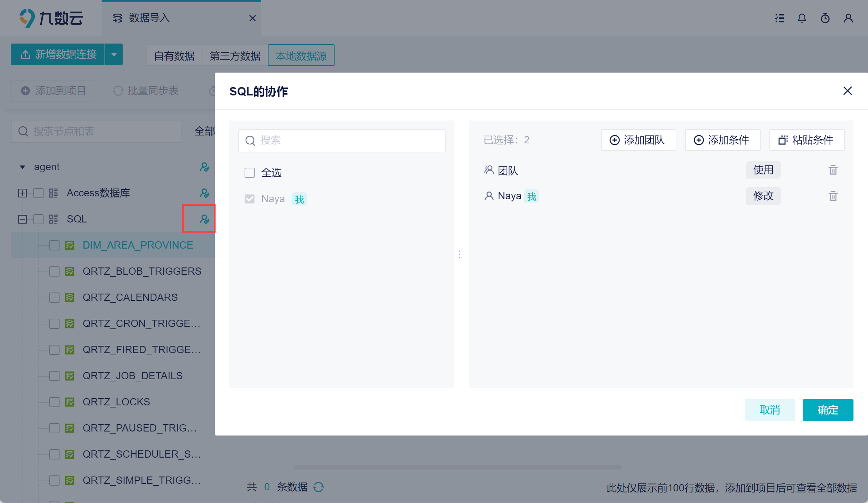The image size is (868, 503).
Task: Switch to the 第三方数据 tab
Action: (235, 56)
